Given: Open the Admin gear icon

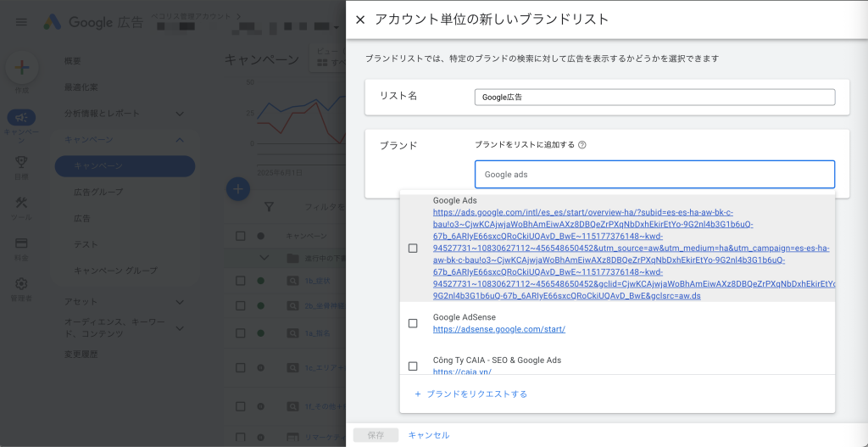Looking at the screenshot, I should point(21,283).
